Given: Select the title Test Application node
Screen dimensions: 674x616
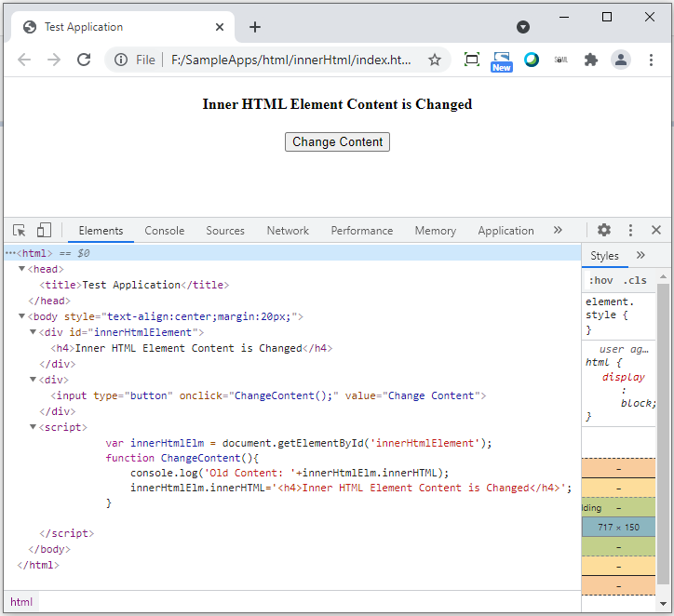Looking at the screenshot, I should [134, 285].
